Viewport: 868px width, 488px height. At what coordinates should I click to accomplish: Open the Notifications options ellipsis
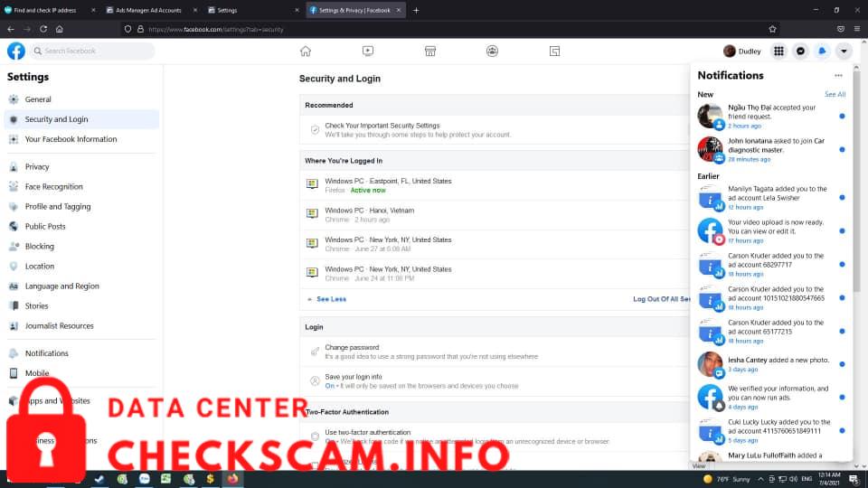tap(838, 75)
